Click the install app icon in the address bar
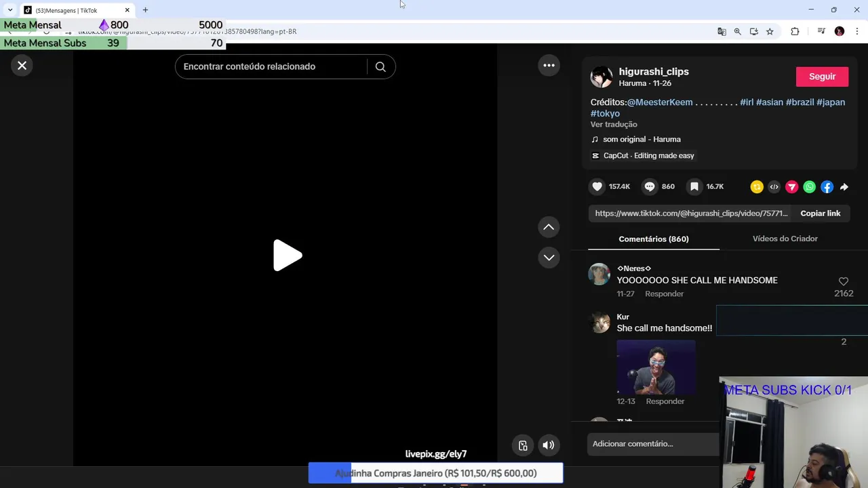868x488 pixels. (x=753, y=31)
